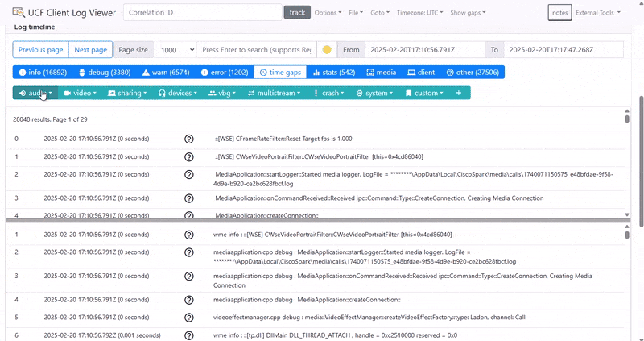644x341 pixels.
Task: Click the '28048 results. Page 1 of 29' text
Action: pyautogui.click(x=50, y=119)
